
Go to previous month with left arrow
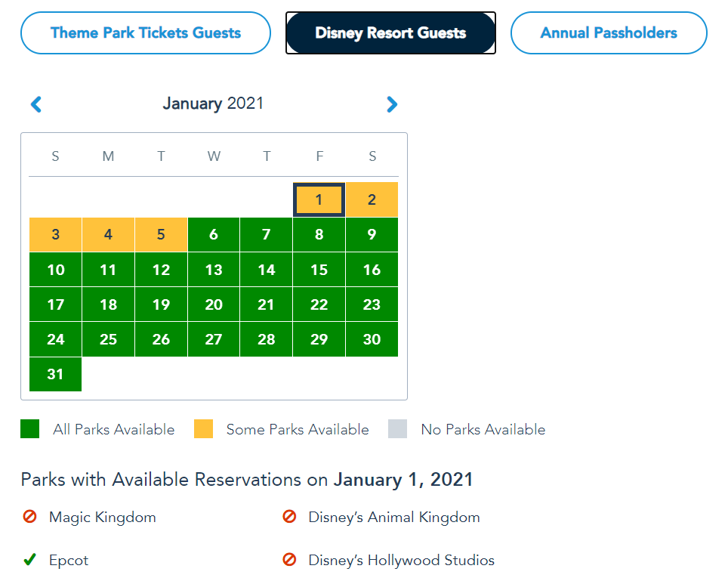pos(35,104)
